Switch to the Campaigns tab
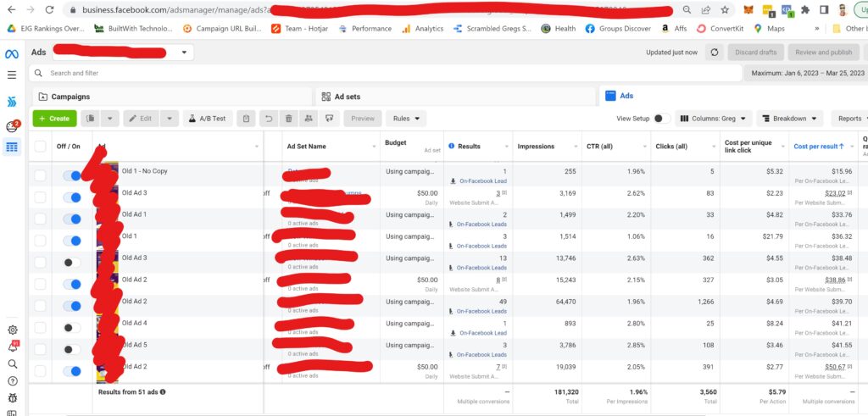Viewport: 868px width, 416px height. pos(171,97)
